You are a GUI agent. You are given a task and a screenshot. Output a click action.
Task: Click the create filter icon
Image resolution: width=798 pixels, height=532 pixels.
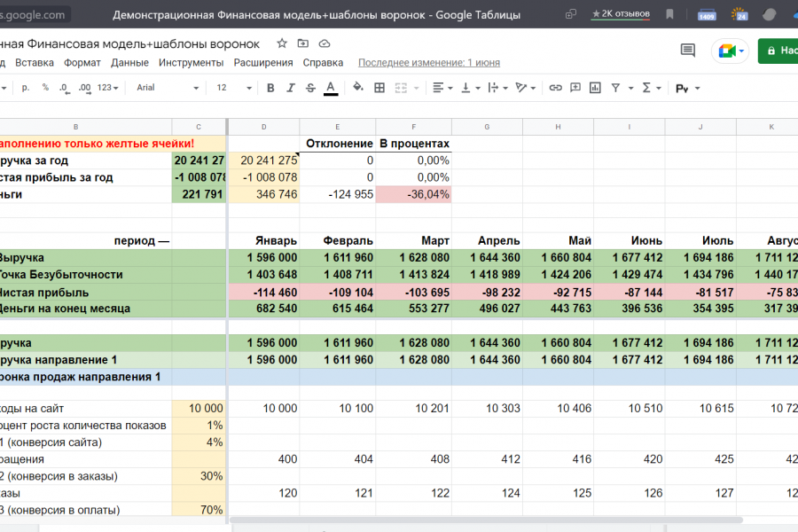pyautogui.click(x=616, y=88)
